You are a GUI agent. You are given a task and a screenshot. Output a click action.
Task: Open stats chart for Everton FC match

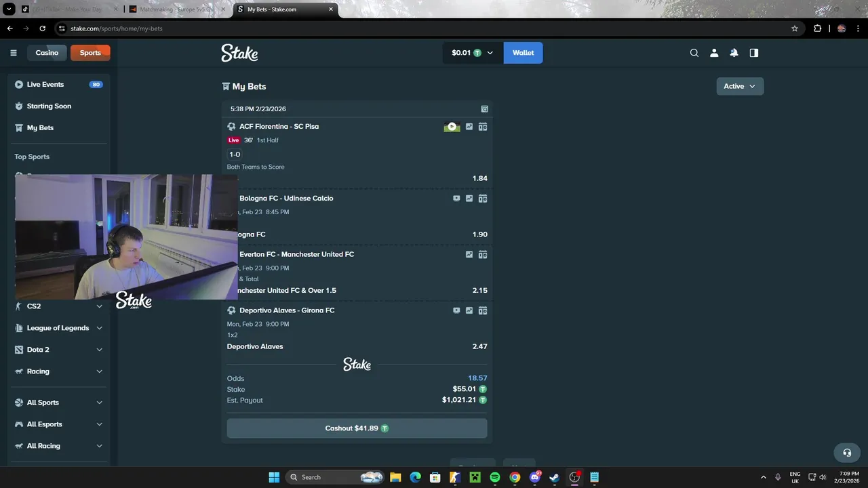(469, 255)
